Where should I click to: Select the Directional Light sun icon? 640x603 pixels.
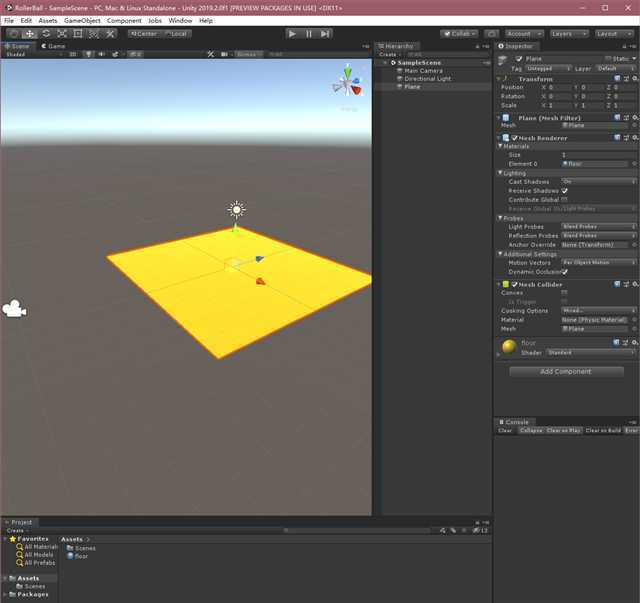(x=236, y=209)
